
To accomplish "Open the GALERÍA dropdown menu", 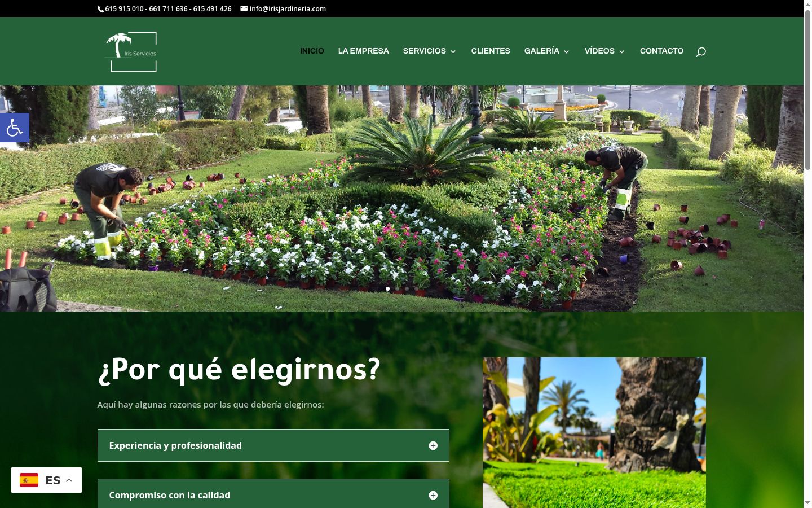I will point(547,51).
